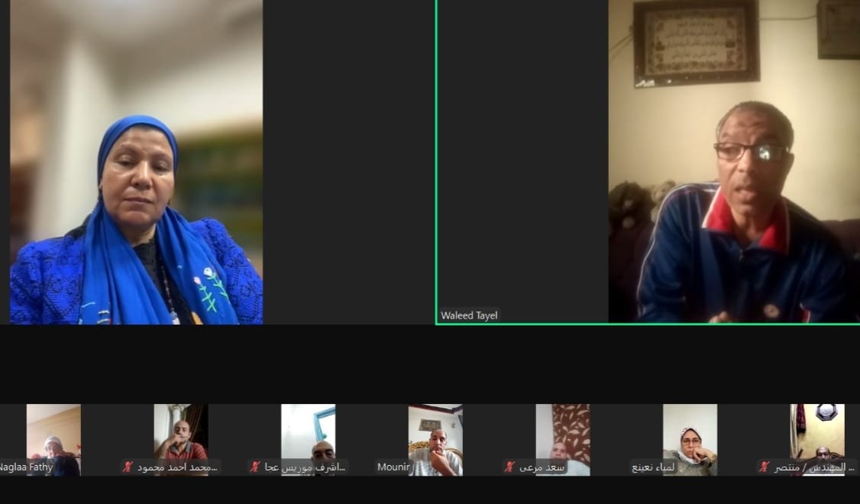Click muted mic icon beside سعد مرعى
The width and height of the screenshot is (860, 504).
pos(509,467)
